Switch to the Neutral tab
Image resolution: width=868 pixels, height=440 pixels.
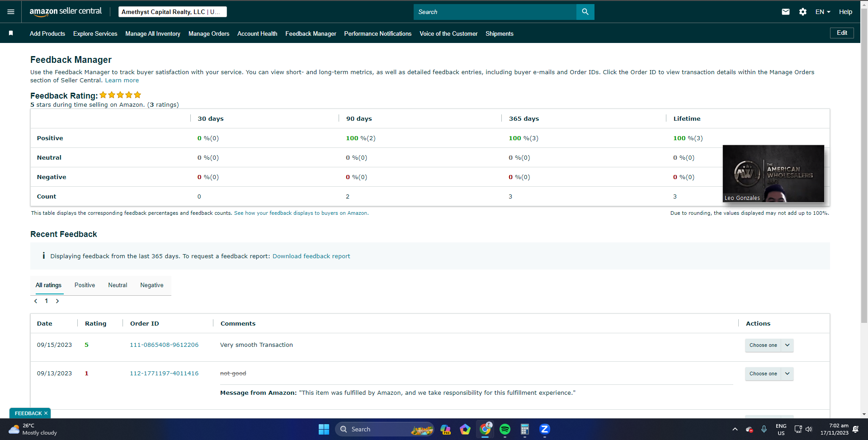click(118, 285)
